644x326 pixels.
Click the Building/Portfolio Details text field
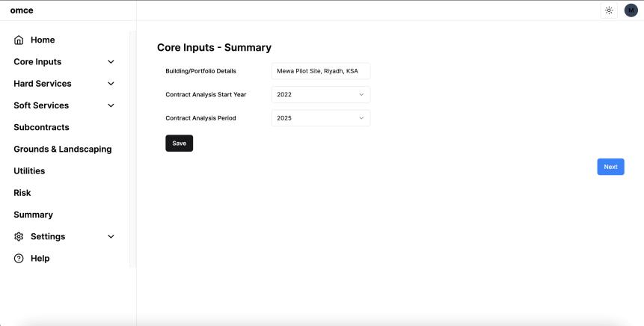click(320, 72)
